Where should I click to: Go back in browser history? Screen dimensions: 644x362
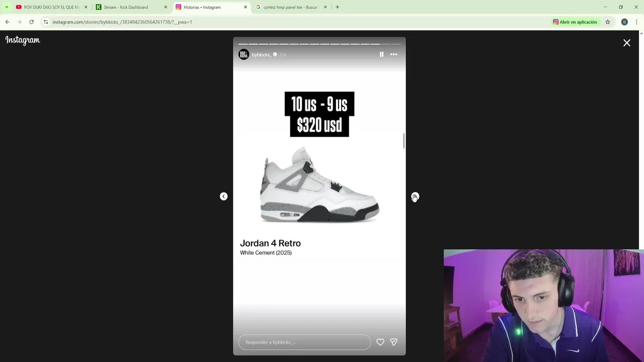tap(7, 22)
